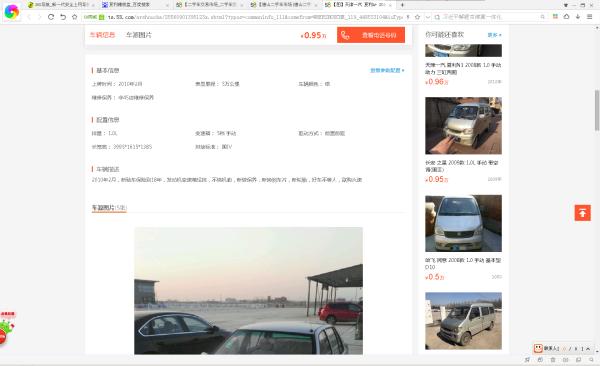Open the hamburger menu icon top-right
This screenshot has height=366, width=600.
pos(590,16)
